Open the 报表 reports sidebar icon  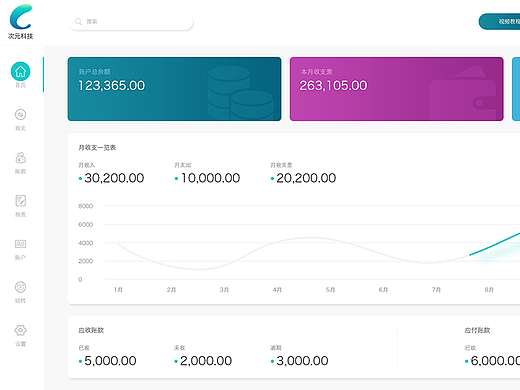[x=20, y=201]
